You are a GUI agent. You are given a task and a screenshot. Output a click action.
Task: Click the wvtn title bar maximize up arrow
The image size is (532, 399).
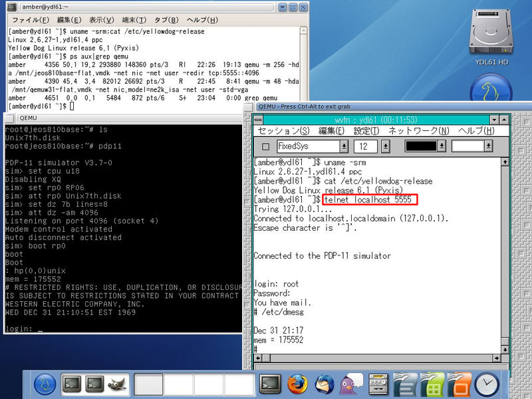[505, 120]
